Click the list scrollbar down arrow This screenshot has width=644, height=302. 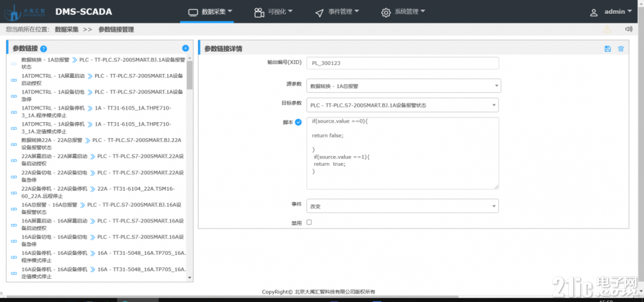(190, 278)
